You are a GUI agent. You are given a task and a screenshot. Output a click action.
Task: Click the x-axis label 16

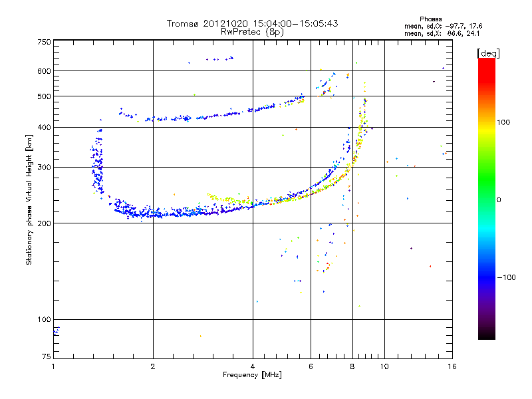tap(452, 366)
